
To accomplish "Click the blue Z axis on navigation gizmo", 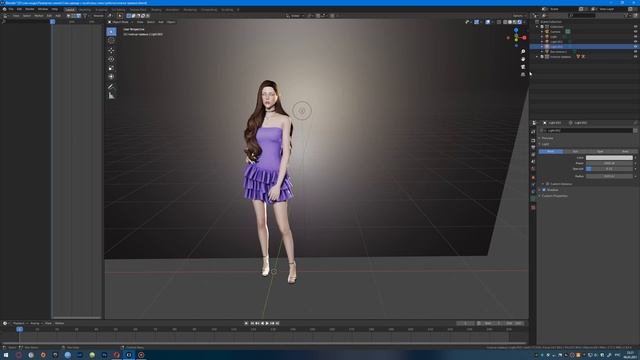I will (x=516, y=30).
